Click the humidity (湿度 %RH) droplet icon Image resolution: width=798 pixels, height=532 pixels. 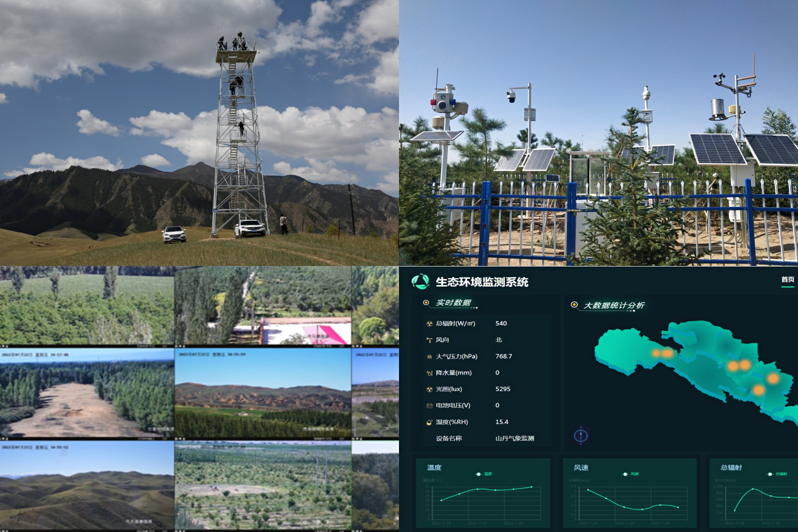pyautogui.click(x=429, y=422)
